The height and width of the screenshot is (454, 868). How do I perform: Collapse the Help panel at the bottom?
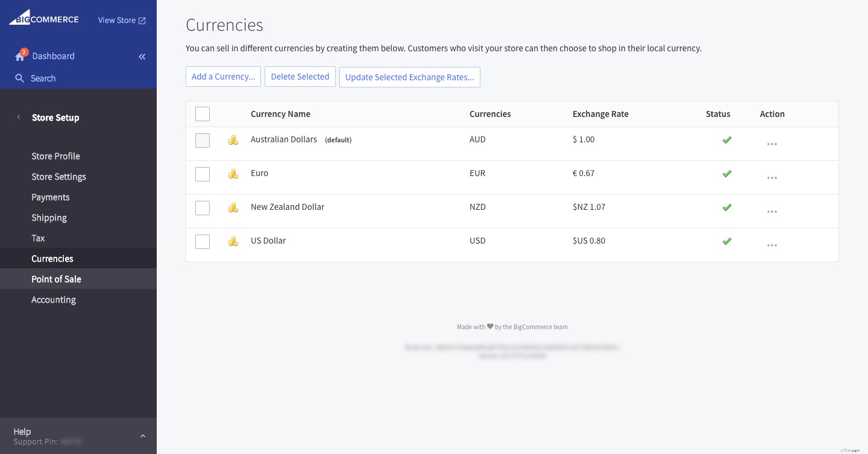point(143,436)
